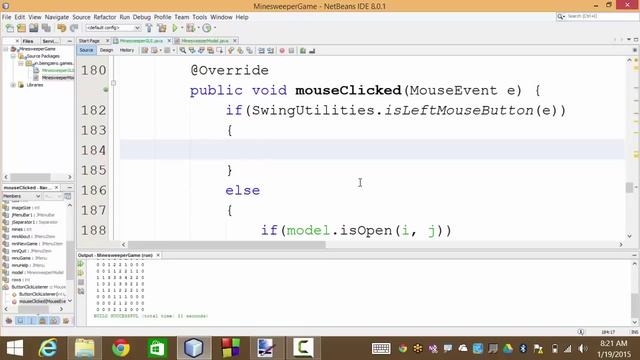Click the Re-run green arrow in Output panel
This screenshot has width=640, height=360.
81,264
